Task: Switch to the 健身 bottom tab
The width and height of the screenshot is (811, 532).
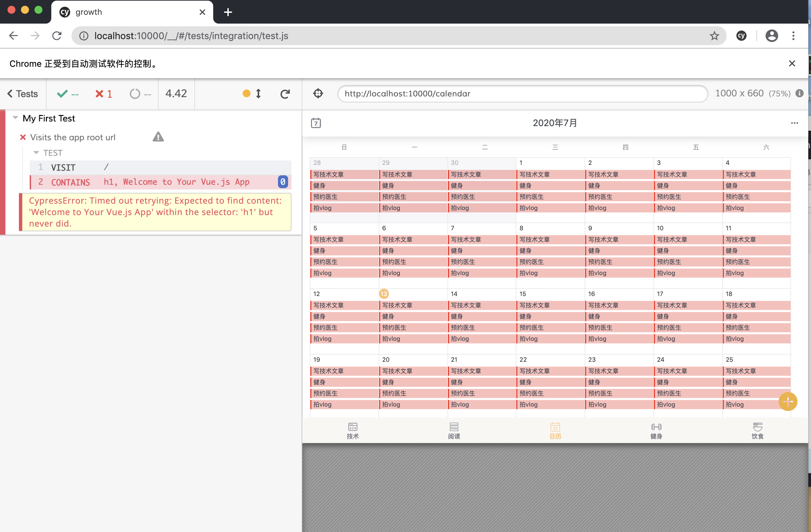Action: tap(656, 431)
